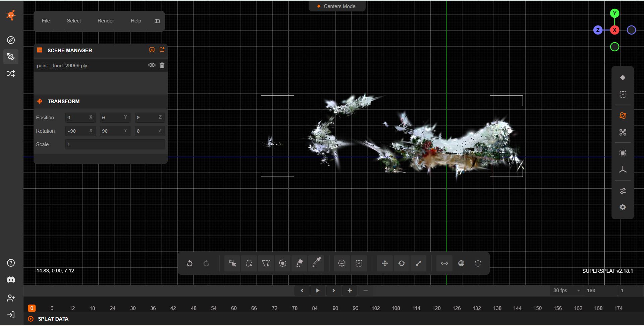
Task: Select the flood fill selection tool
Action: 299,263
